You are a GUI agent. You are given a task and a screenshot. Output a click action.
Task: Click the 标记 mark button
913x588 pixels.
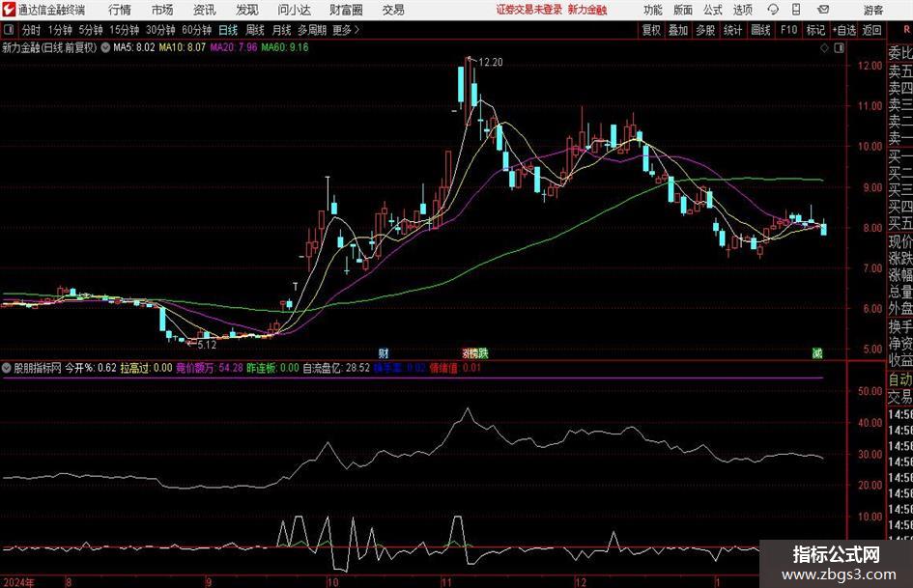pos(815,30)
